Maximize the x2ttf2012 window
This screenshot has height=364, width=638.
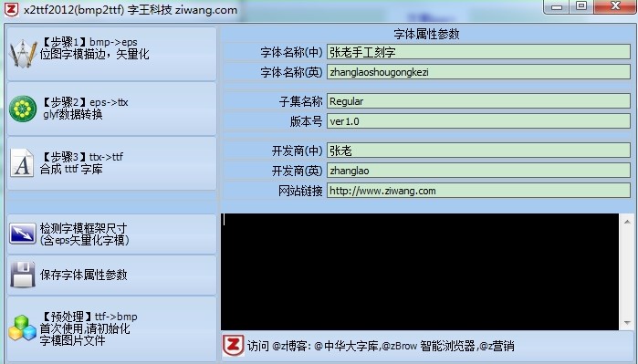click(x=581, y=6)
